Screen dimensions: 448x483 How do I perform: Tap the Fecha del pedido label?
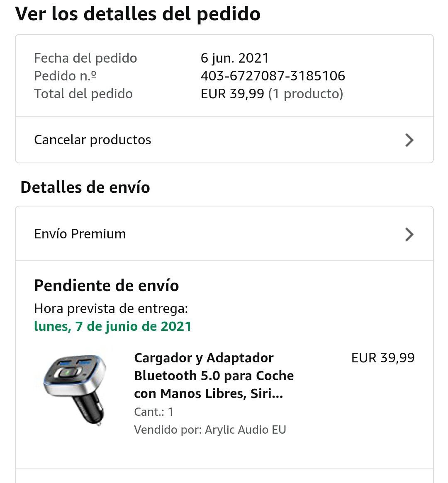click(x=85, y=58)
